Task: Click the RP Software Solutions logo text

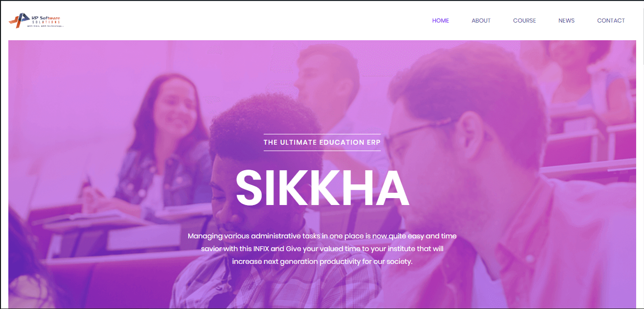Action: [46, 19]
